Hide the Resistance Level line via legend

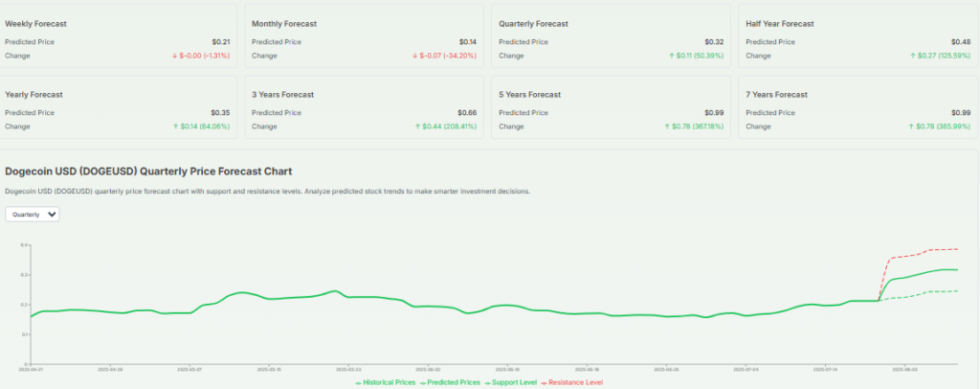(x=572, y=382)
